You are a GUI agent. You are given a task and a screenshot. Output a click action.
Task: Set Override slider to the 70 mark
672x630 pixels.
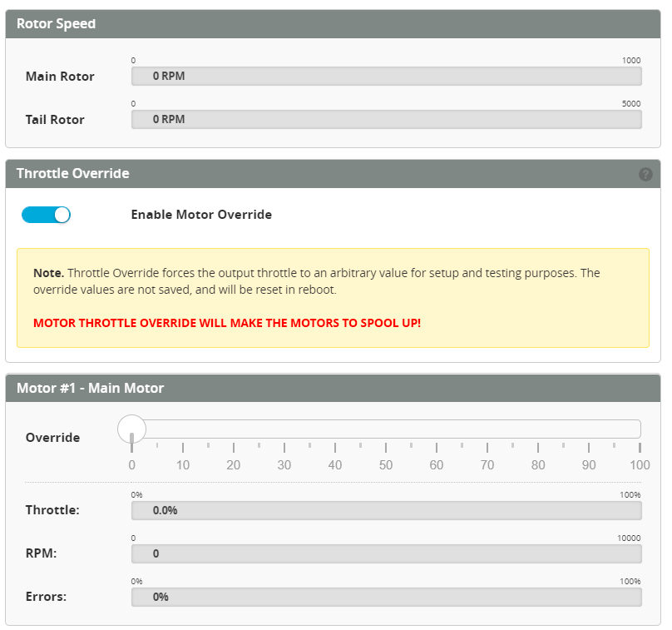click(x=487, y=429)
